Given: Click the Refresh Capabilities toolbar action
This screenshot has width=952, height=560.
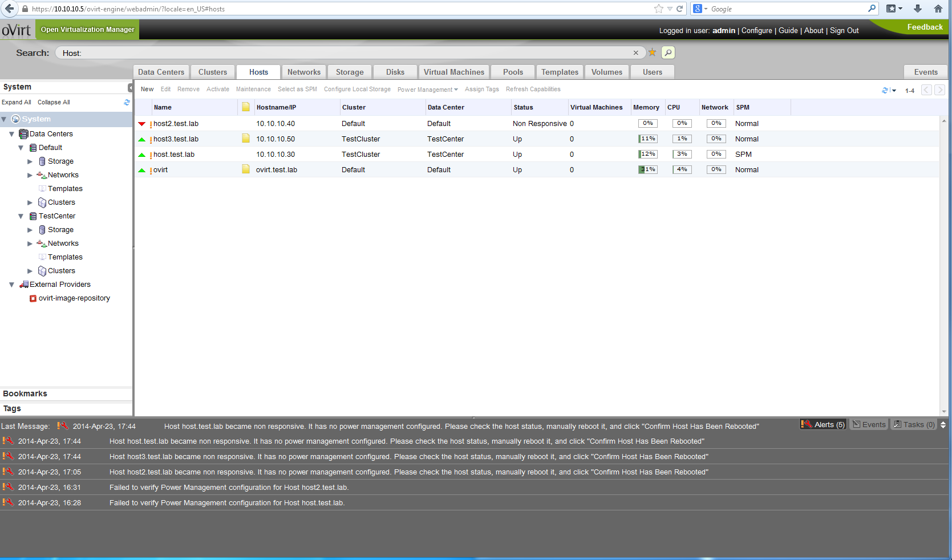Looking at the screenshot, I should point(533,89).
